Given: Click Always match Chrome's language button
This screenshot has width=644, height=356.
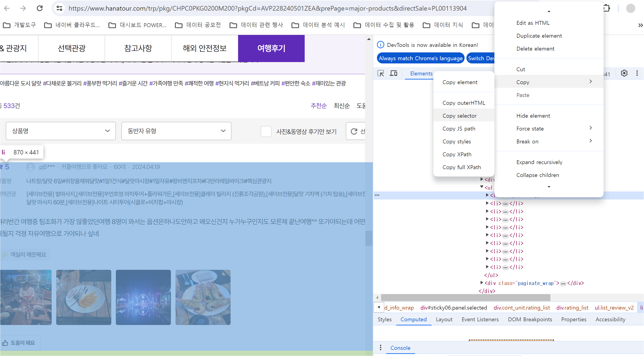Looking at the screenshot, I should (x=420, y=58).
